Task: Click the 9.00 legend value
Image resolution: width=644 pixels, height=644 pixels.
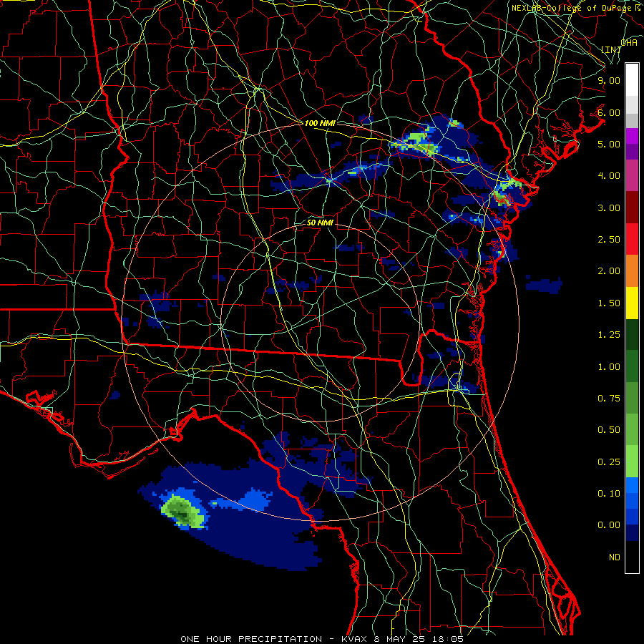Action: point(609,80)
